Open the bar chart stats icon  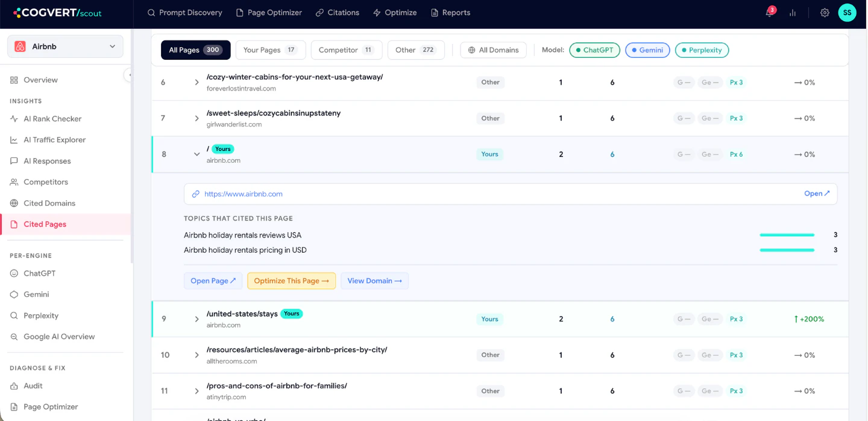793,13
